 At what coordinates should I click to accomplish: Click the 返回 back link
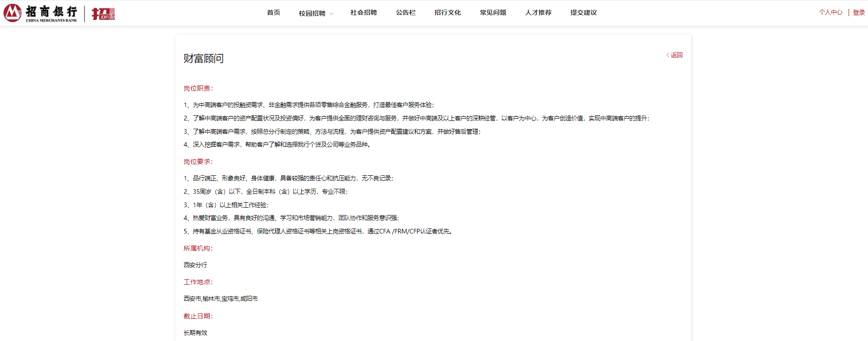click(x=674, y=55)
